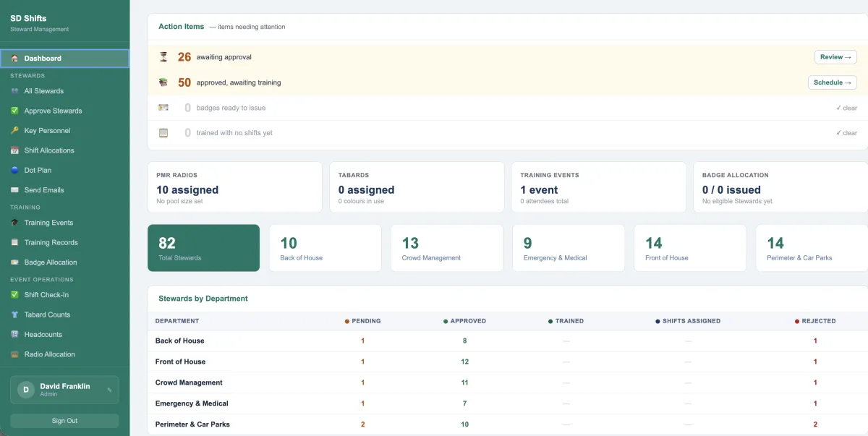Click the Tabard Counts shirt icon
868x436 pixels.
point(14,315)
